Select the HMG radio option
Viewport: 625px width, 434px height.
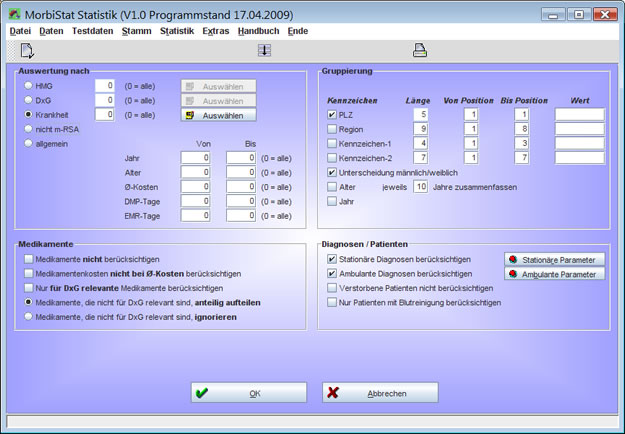click(x=28, y=86)
